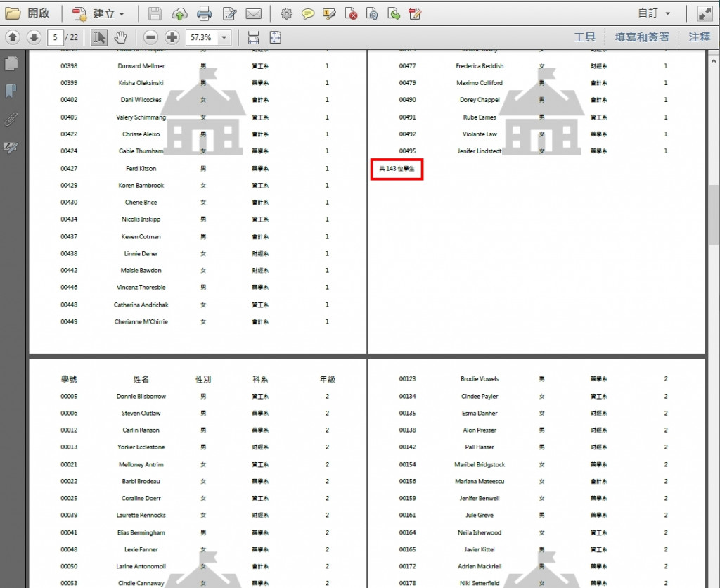720x588 pixels.
Task: Click student name Maximo Colliford
Action: coord(480,83)
